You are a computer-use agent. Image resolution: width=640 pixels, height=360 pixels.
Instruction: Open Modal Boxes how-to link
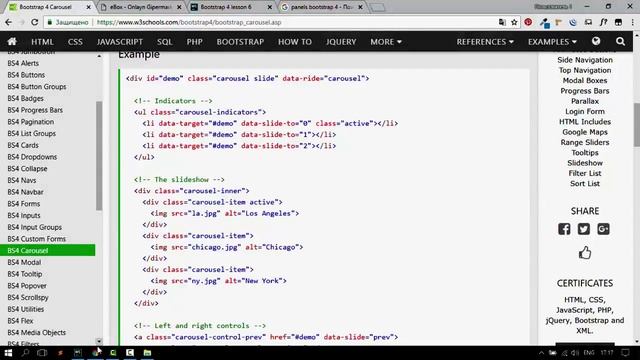pyautogui.click(x=585, y=80)
